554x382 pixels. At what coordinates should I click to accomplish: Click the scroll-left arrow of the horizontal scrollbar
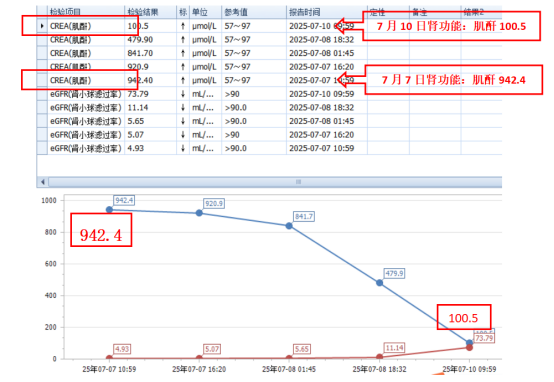point(43,182)
